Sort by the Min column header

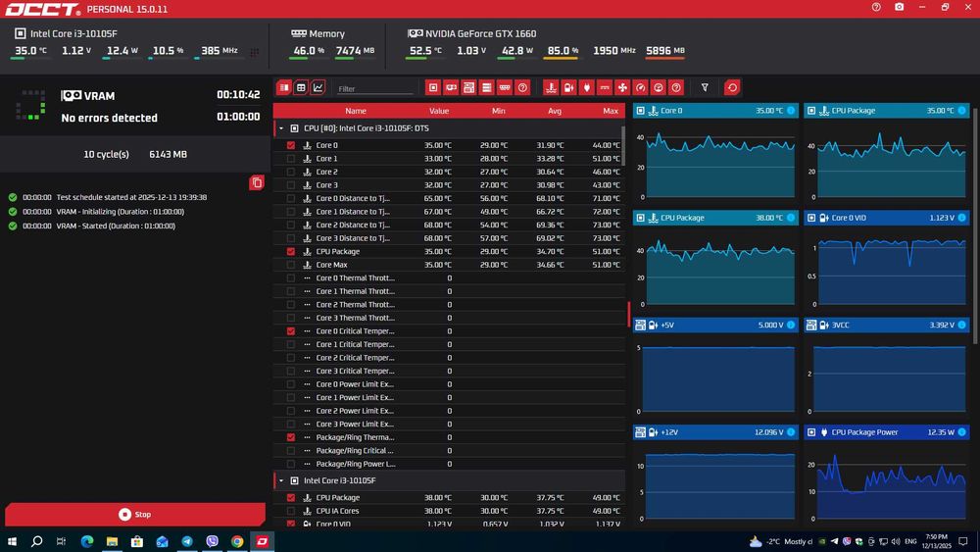(498, 111)
